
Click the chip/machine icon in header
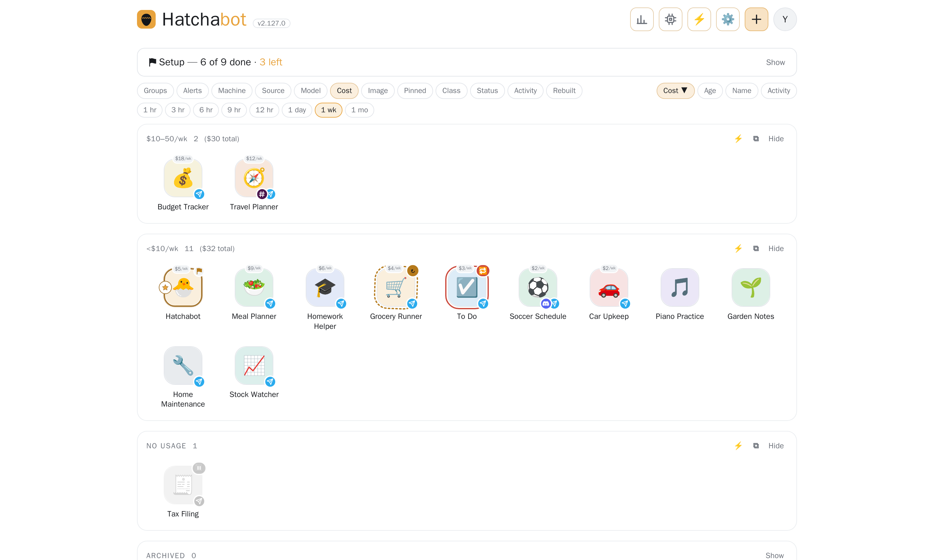click(670, 19)
